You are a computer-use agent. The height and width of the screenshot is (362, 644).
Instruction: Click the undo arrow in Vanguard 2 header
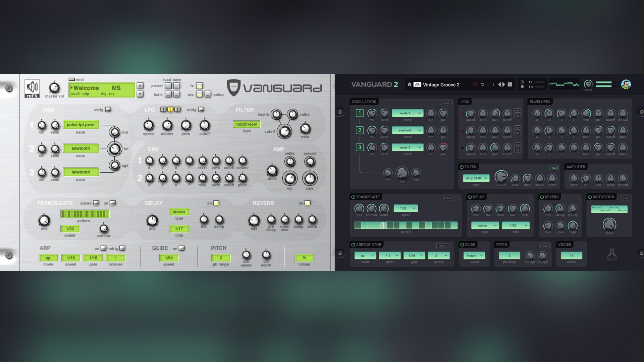pyautogui.click(x=482, y=84)
